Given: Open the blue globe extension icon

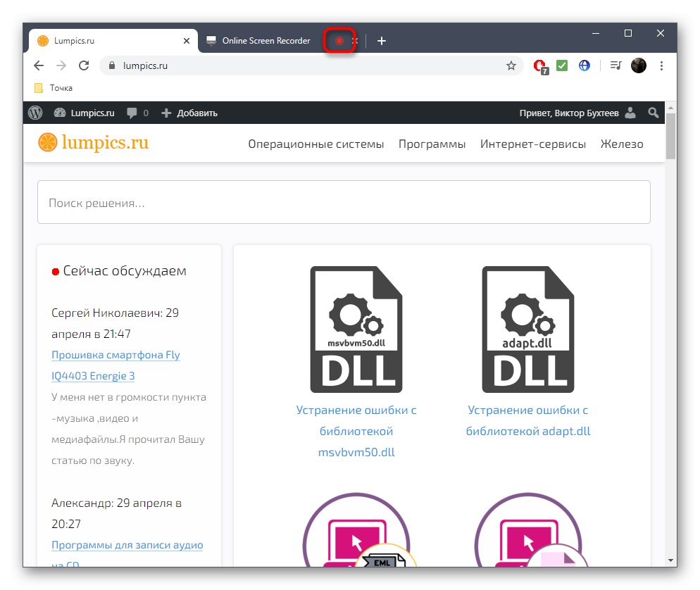Looking at the screenshot, I should click(585, 65).
